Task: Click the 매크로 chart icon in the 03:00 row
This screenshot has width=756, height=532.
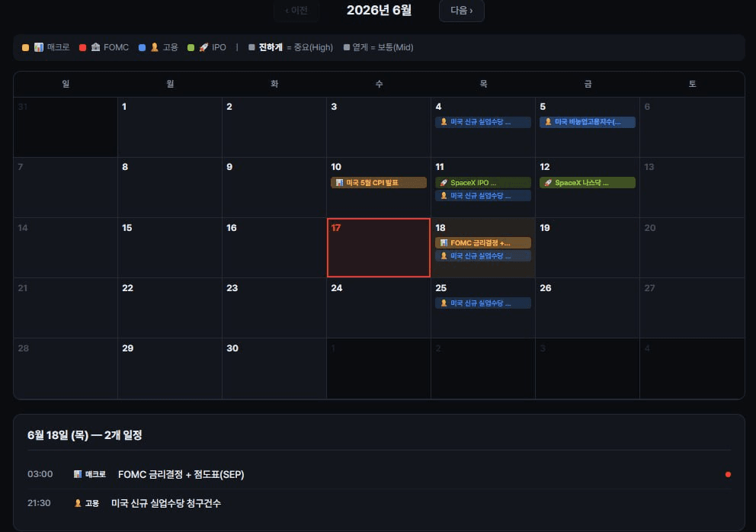Action: 77,475
